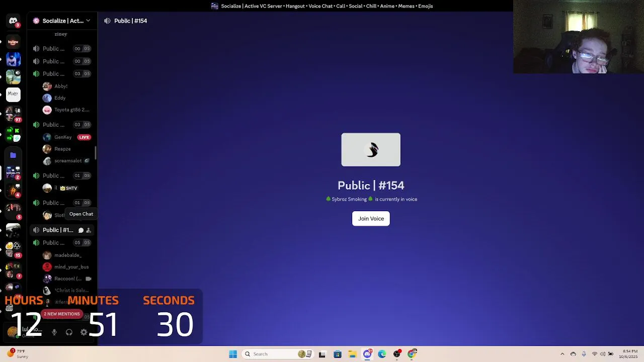The width and height of the screenshot is (644, 362).
Task: Select Socialize server icon with 2 badge
Action: coord(13,172)
